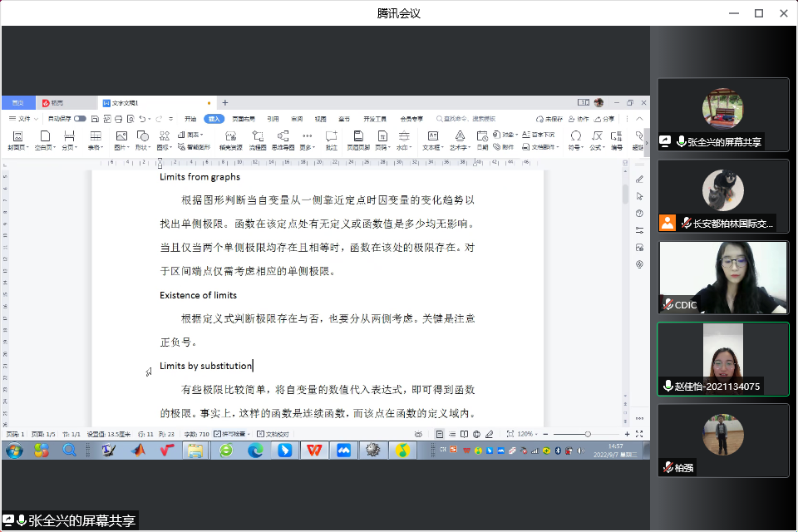Open the flowchart (流程图) tool
798x532 pixels.
258,140
